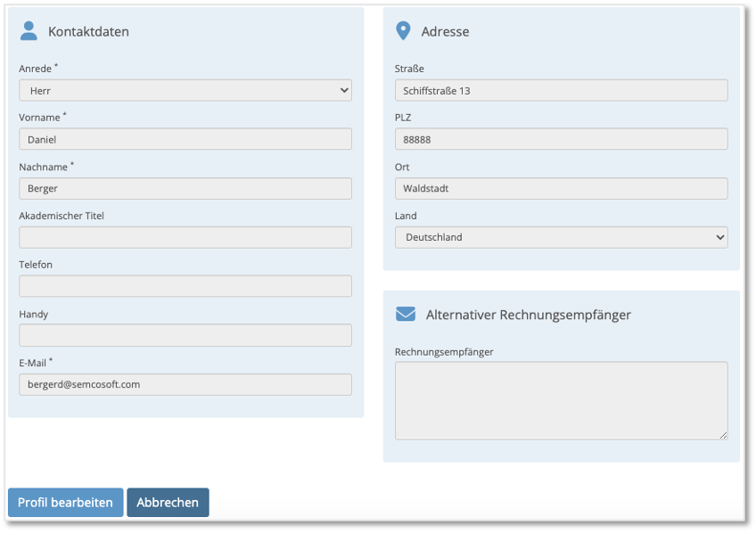Click the E-Mail field with bergerd@semcosoft.com
This screenshot has width=756, height=533.
[x=185, y=385]
